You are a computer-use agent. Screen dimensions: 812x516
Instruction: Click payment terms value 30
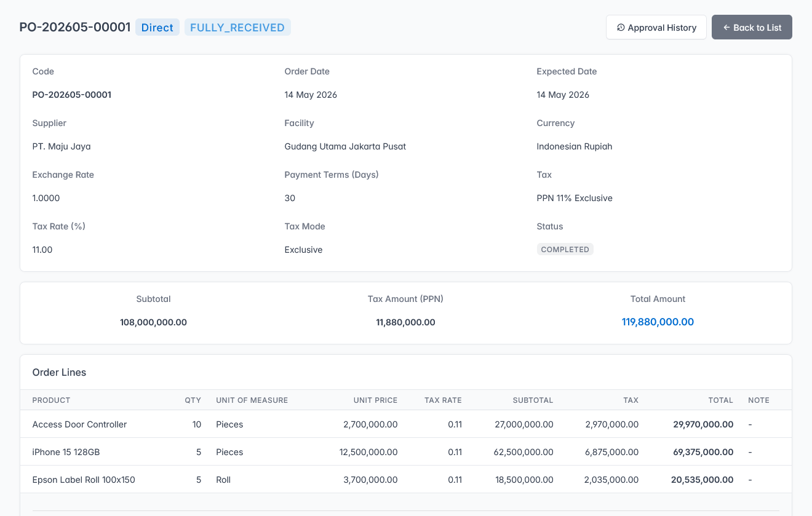pyautogui.click(x=290, y=198)
